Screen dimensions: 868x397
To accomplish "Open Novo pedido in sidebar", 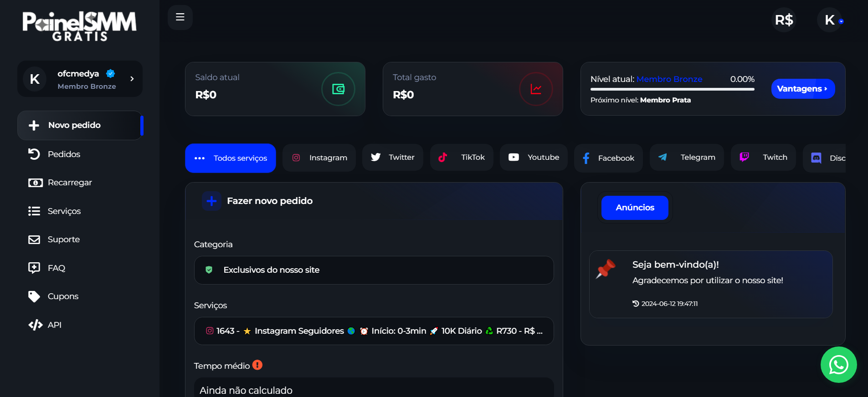I will pyautogui.click(x=80, y=125).
